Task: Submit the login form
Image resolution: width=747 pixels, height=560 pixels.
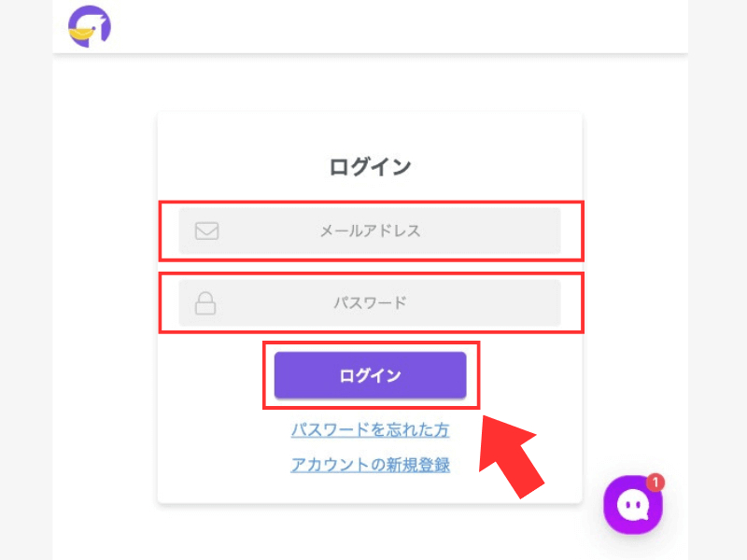Action: pyautogui.click(x=371, y=375)
